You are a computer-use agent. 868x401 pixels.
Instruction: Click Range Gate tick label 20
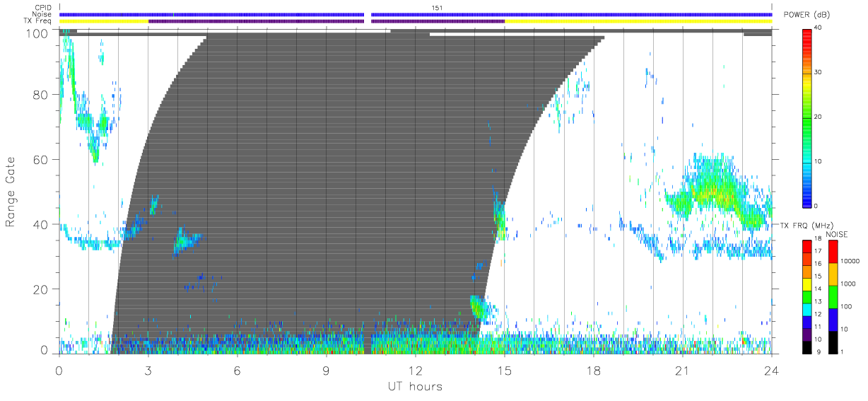pyautogui.click(x=40, y=289)
